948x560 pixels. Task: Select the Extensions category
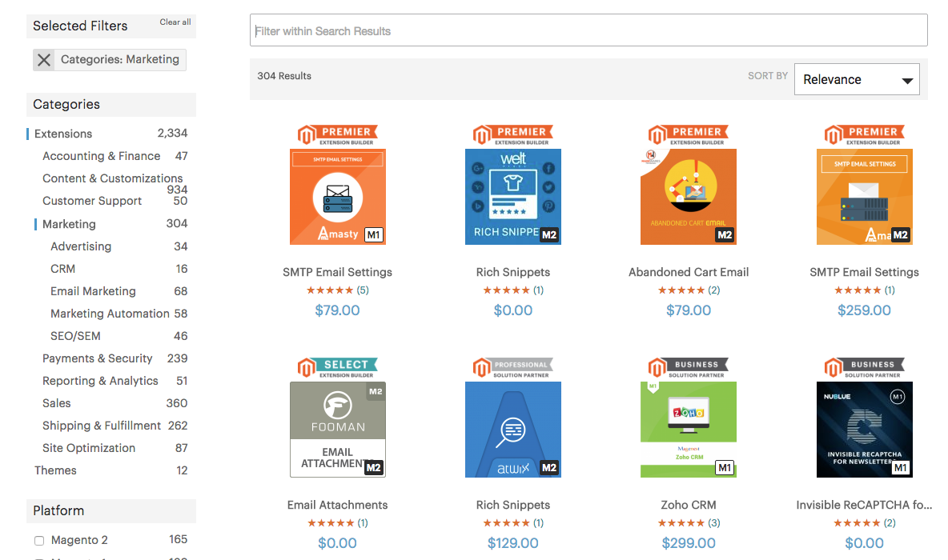(x=63, y=134)
